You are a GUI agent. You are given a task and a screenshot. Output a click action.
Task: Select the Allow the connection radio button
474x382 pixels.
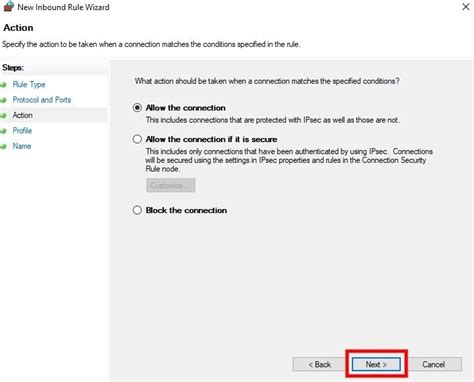137,108
